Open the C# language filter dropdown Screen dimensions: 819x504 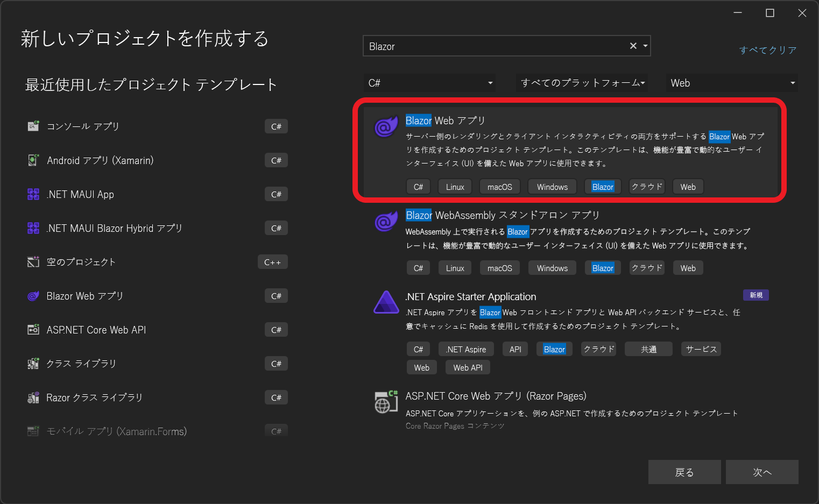point(429,83)
